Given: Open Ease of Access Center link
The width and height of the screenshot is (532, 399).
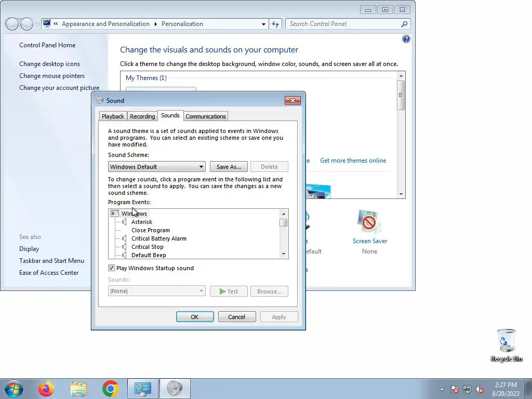Looking at the screenshot, I should 49,272.
